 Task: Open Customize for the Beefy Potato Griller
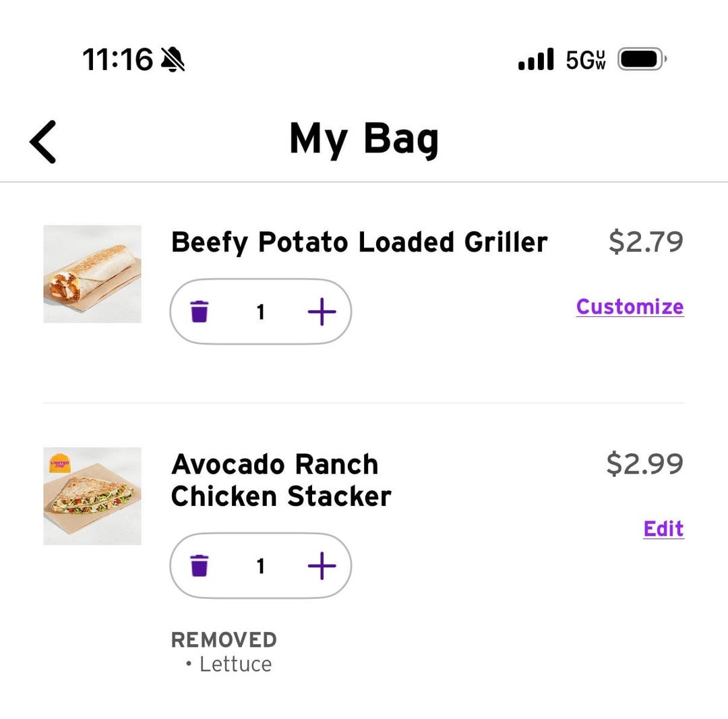[x=630, y=307]
